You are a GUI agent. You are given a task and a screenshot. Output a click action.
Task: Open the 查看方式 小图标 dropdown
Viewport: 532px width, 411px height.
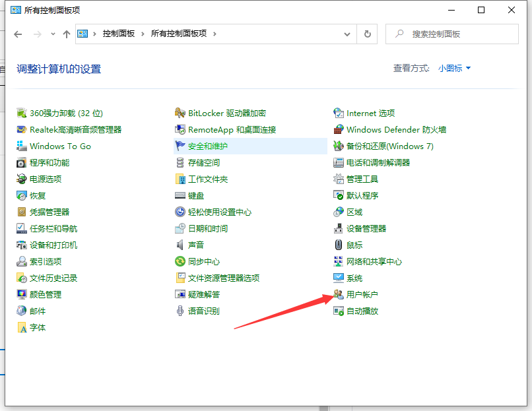pos(454,68)
